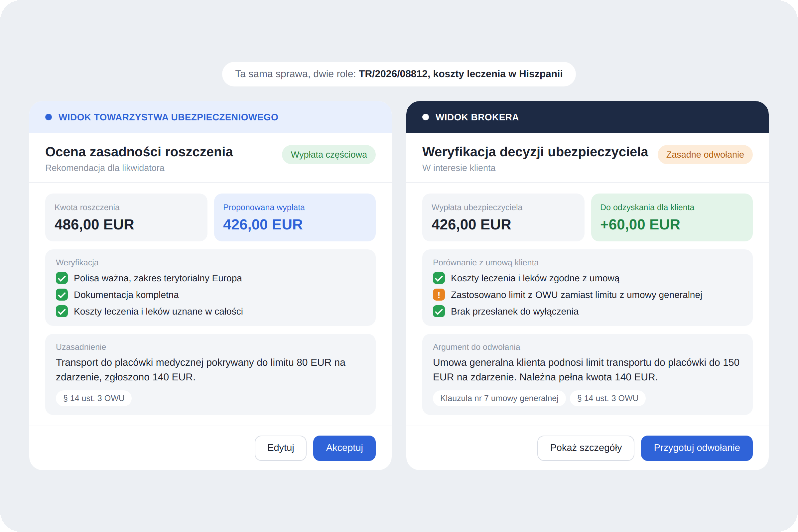Viewport: 798px width, 532px height.
Task: Select Widok Towarzystwa Ubezpieczeniowego header
Action: point(210,117)
